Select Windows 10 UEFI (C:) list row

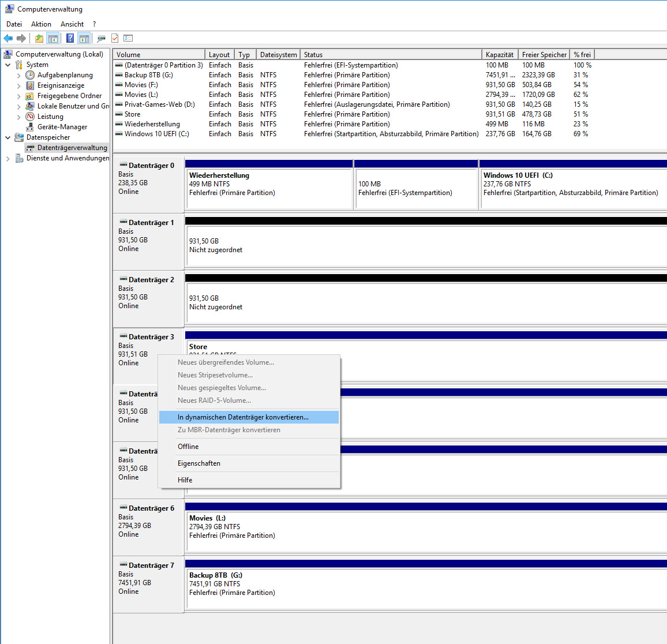click(x=353, y=133)
